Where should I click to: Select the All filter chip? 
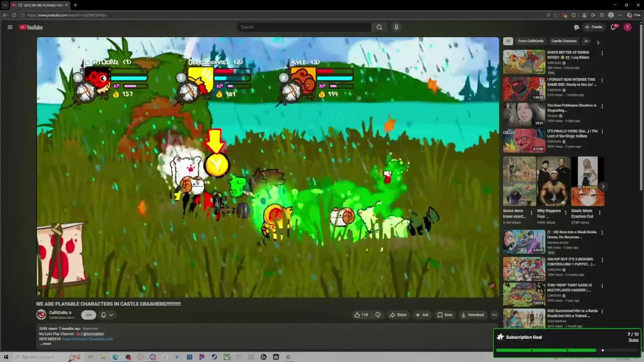pos(508,41)
